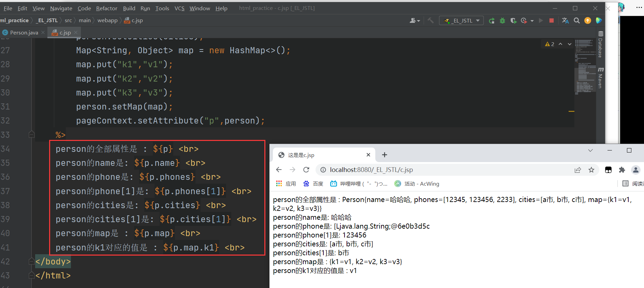This screenshot has width=644, height=288.
Task: Open the Translate plugin icon
Action: [565, 20]
